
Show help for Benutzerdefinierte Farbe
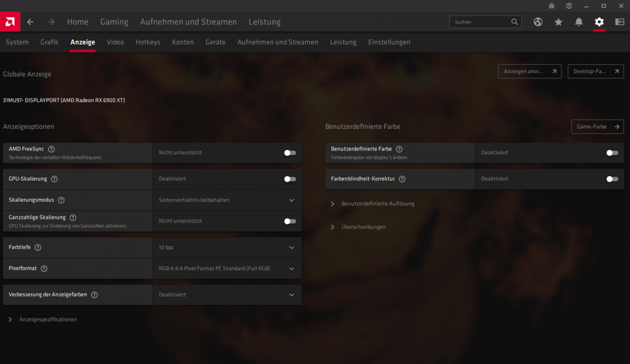pos(399,149)
